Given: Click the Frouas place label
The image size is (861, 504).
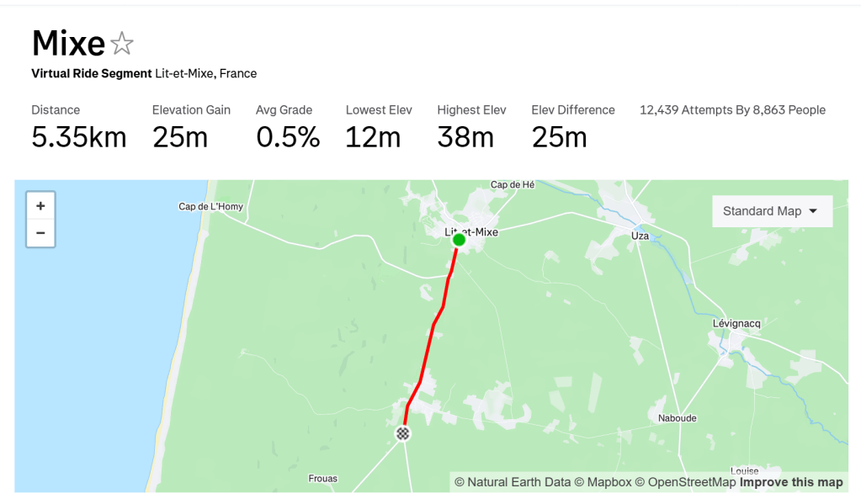Looking at the screenshot, I should 323,479.
